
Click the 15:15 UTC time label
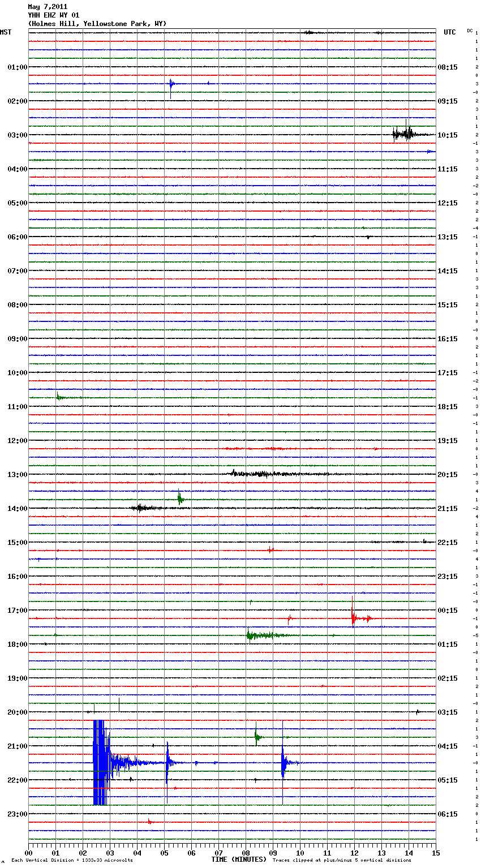click(448, 305)
